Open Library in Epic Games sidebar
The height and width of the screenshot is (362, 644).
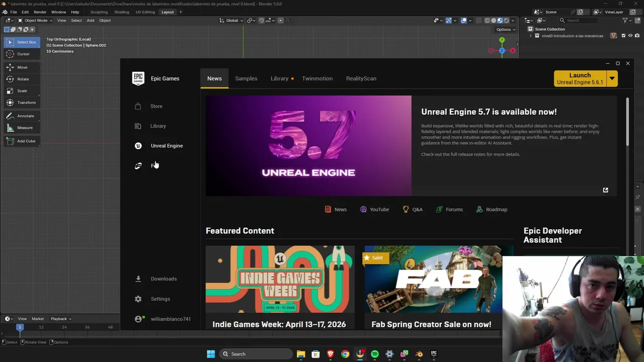coord(158,126)
